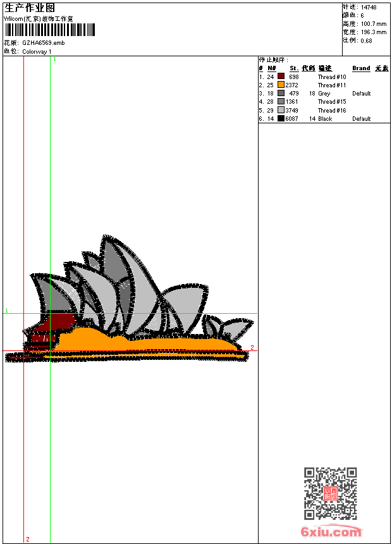Select the Thread #11 description

coord(332,85)
